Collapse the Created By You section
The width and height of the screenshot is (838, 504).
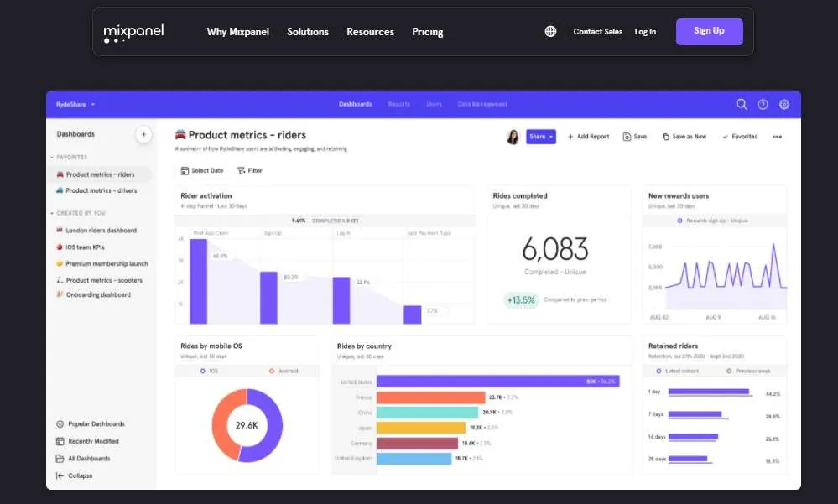(x=78, y=213)
